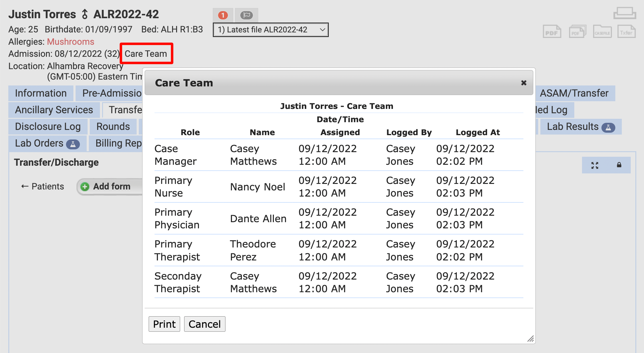Viewport: 644px width, 353px height.
Task: Click the Care Team link
Action: click(x=146, y=54)
